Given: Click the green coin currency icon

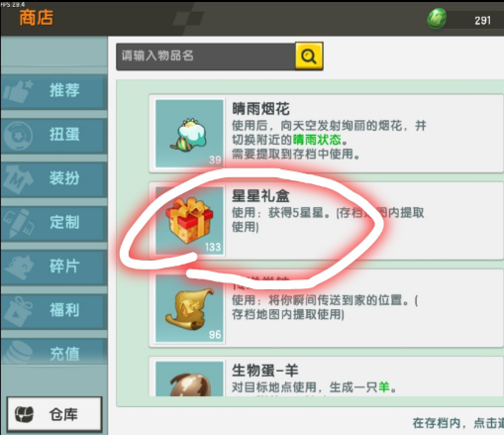Looking at the screenshot, I should point(437,19).
